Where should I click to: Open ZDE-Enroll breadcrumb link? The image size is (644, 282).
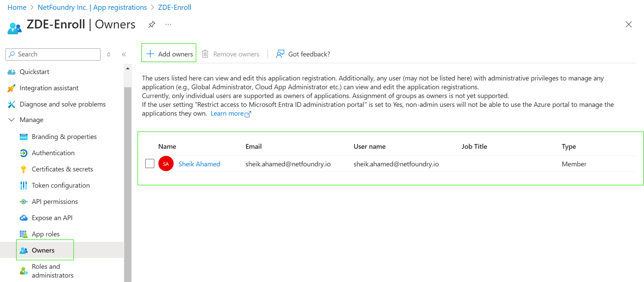pos(175,7)
